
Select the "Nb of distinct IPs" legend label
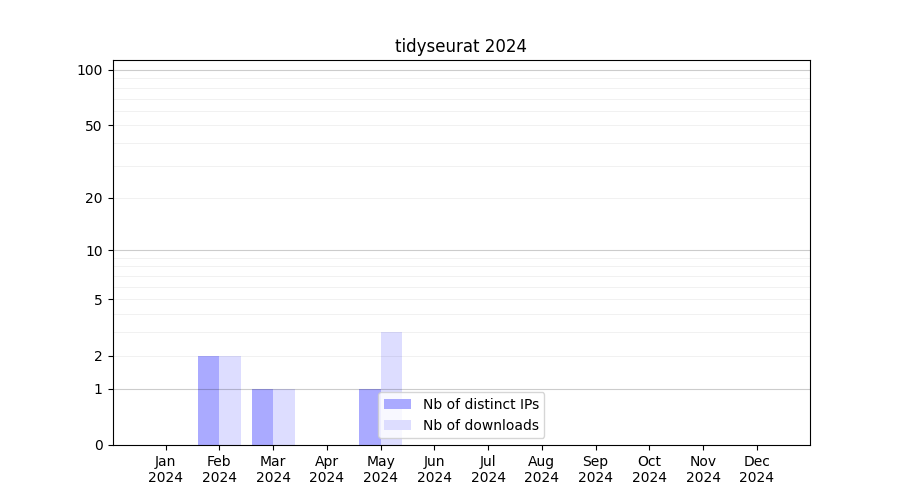[480, 404]
